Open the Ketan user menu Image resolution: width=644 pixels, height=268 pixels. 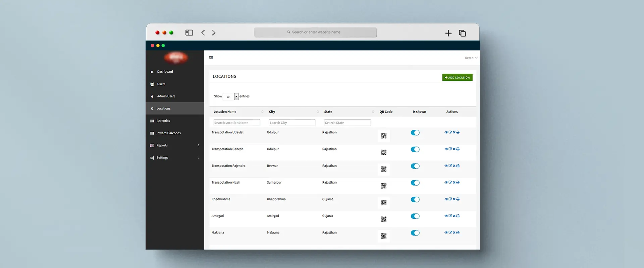pyautogui.click(x=471, y=58)
